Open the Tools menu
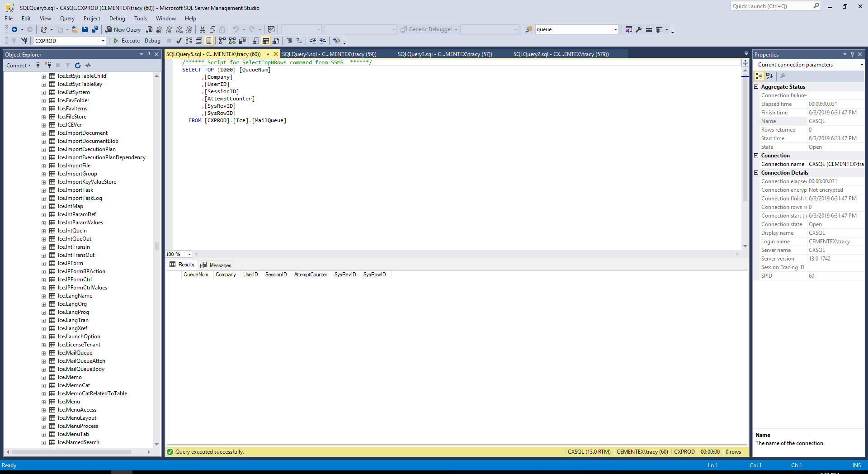 tap(140, 19)
